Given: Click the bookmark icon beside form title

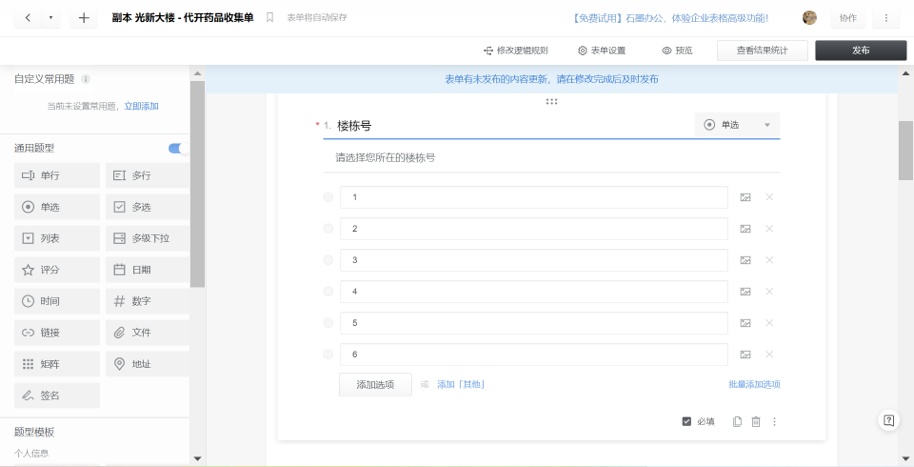Looking at the screenshot, I should point(270,18).
